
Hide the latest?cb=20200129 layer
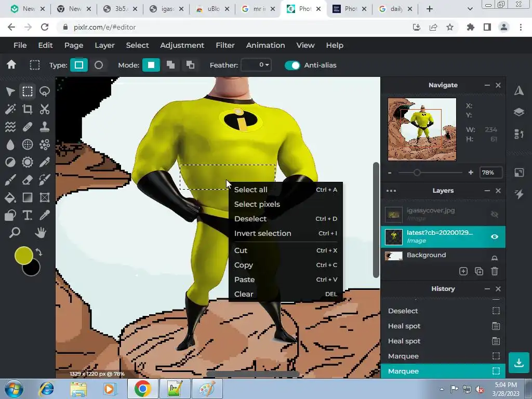pyautogui.click(x=495, y=236)
